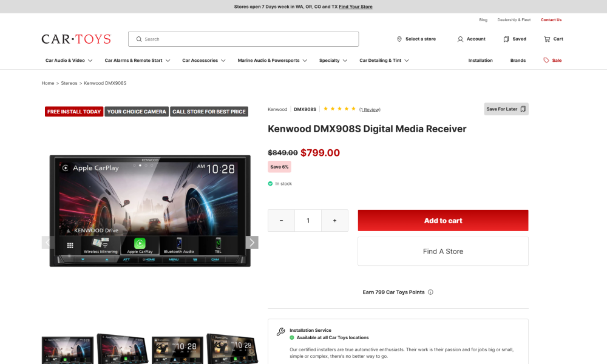Expand the Car Audio & Video menu

69,61
